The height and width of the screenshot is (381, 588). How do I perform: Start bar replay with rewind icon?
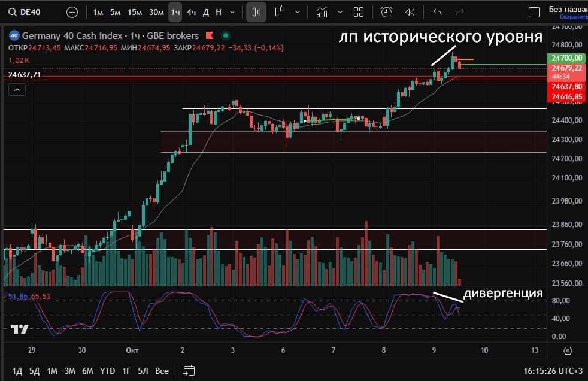pos(410,12)
